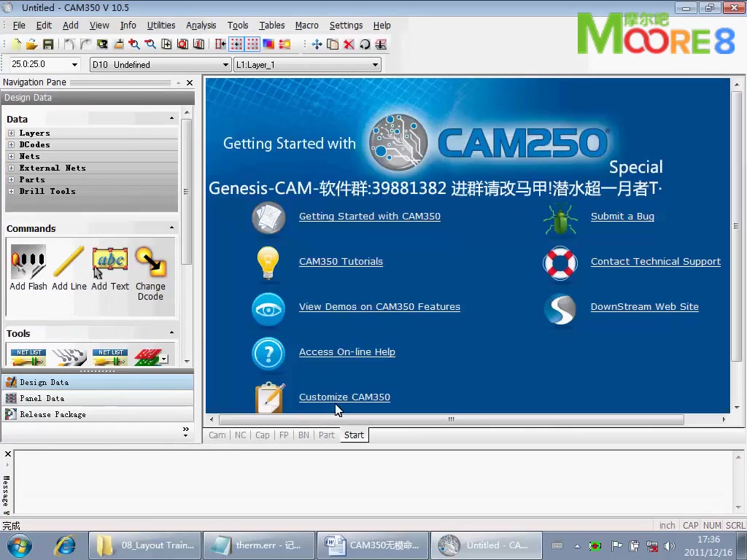Toggle CAP in the status bar
This screenshot has width=747, height=560.
click(x=690, y=525)
